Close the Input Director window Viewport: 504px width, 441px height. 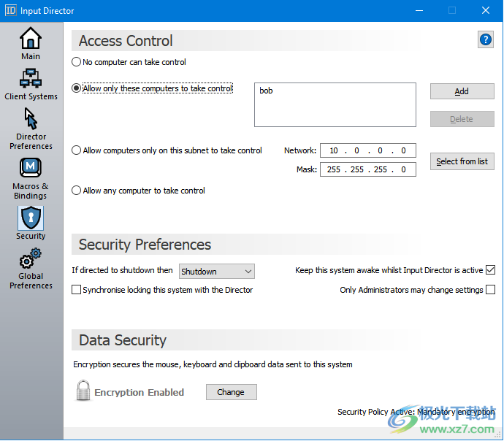click(485, 11)
